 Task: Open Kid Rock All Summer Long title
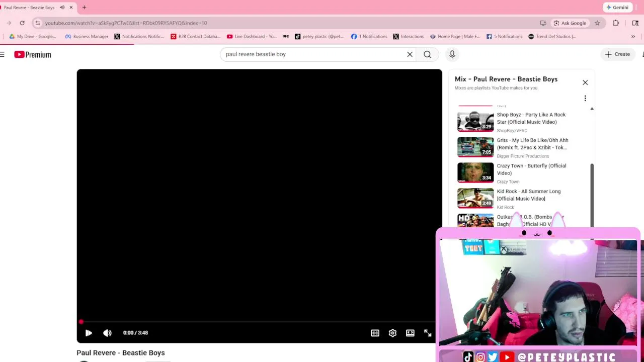coord(529,195)
